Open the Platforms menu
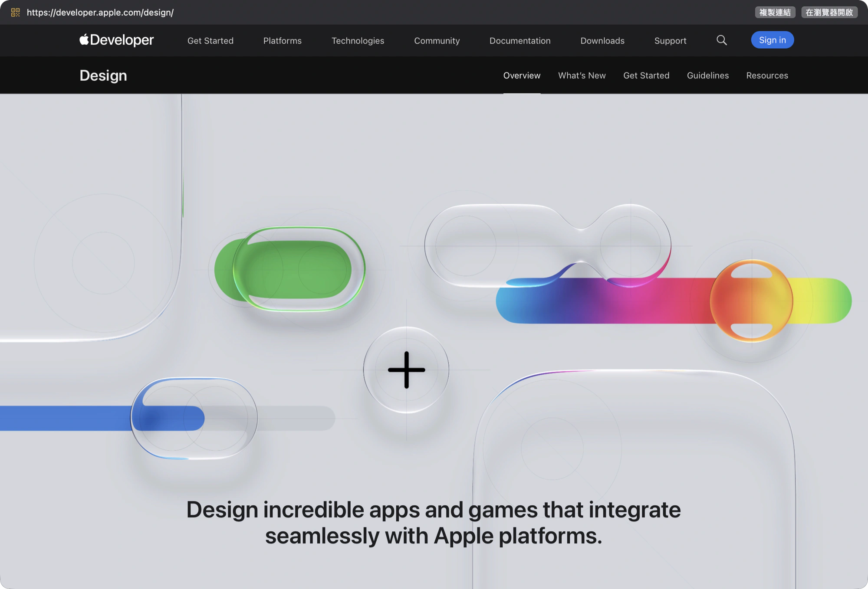Image resolution: width=868 pixels, height=589 pixels. (282, 40)
